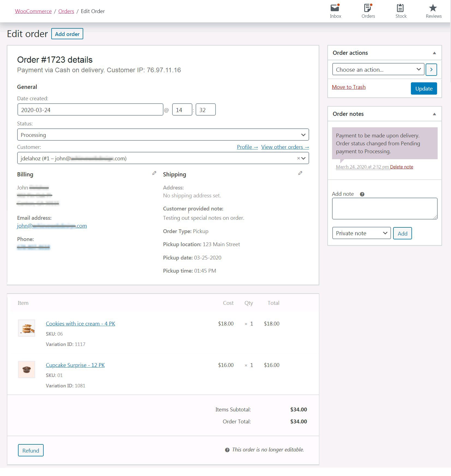451x476 pixels.
Task: Click View other orders link
Action: click(285, 147)
